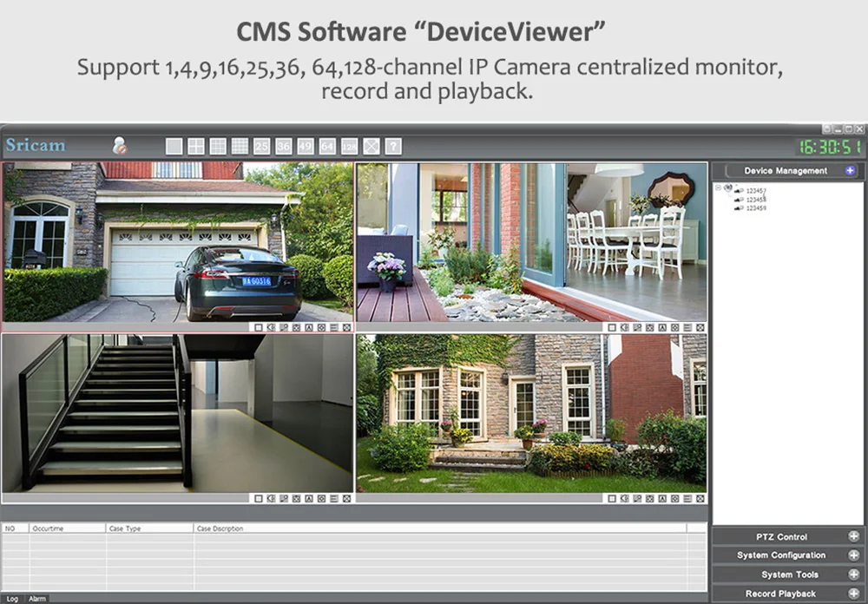
Task: Select the 128-channel layout button
Action: pyautogui.click(x=349, y=146)
